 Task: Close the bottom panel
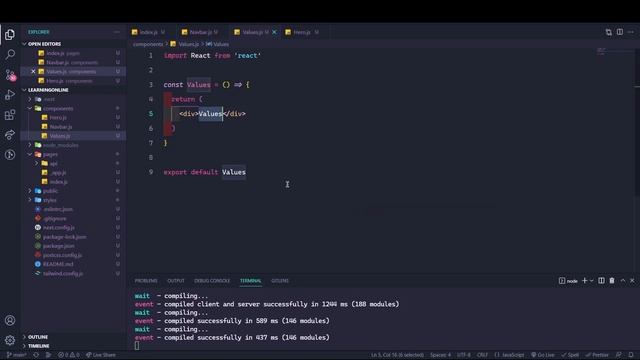point(632,281)
